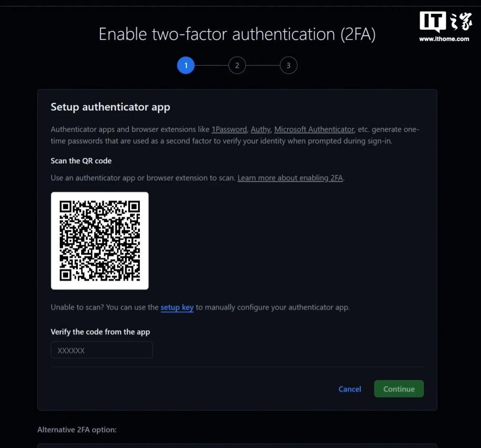Image resolution: width=481 pixels, height=448 pixels.
Task: Click the Cancel link
Action: [x=350, y=389]
